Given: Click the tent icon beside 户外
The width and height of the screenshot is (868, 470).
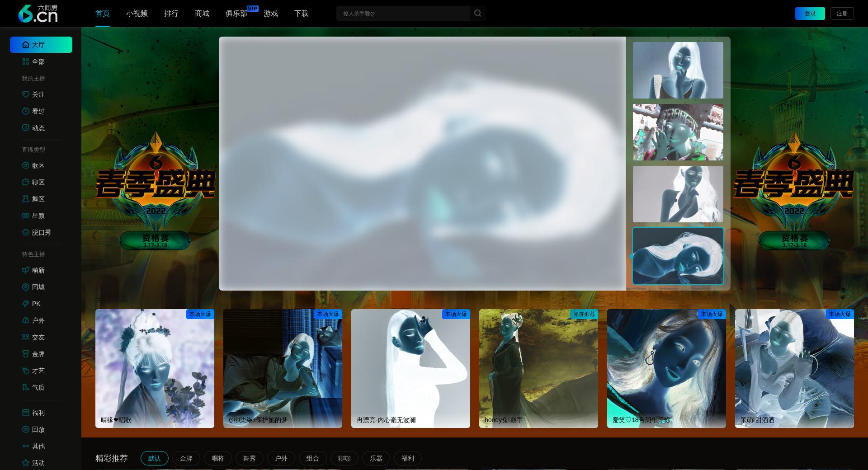Looking at the screenshot, I should click(x=26, y=320).
